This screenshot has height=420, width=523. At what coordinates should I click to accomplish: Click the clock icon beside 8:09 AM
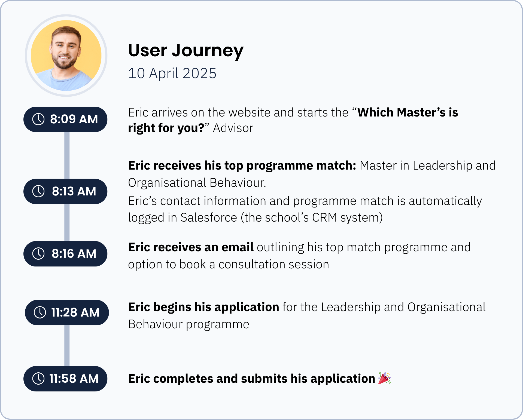(38, 119)
